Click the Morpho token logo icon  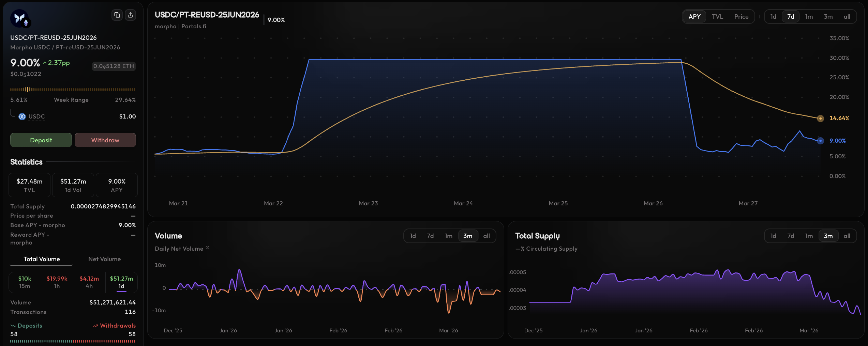click(x=20, y=18)
